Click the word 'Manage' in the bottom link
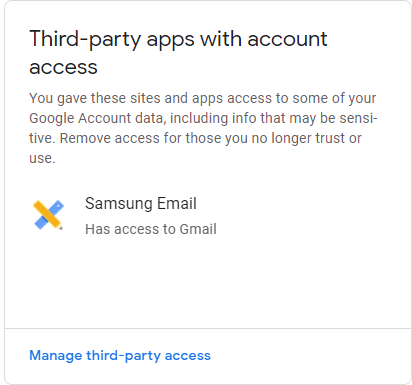Viewport: 412px width, 385px height. click(56, 356)
